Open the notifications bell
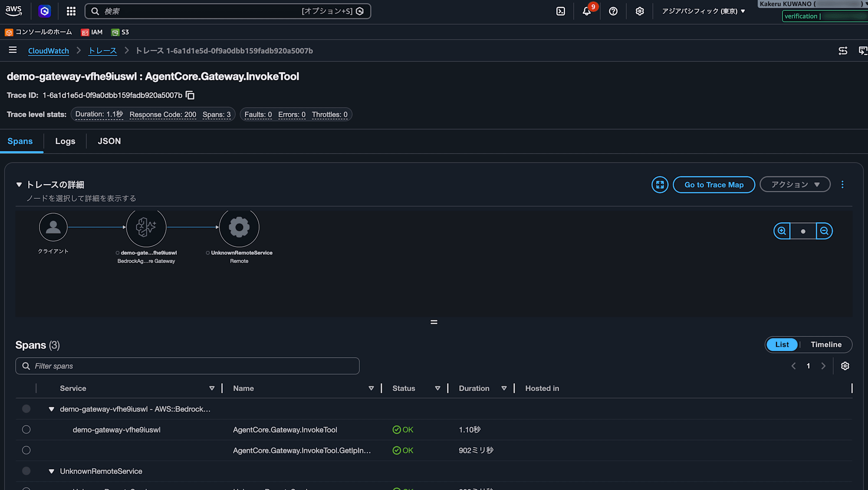The height and width of the screenshot is (490, 868). [587, 11]
